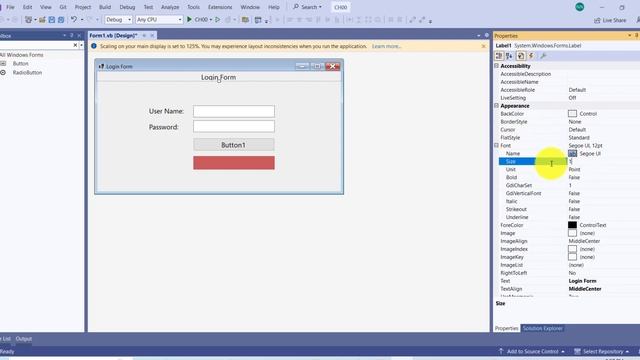Image resolution: width=640 pixels, height=360 pixels.
Task: Collapse the Appearance category
Action: pos(496,106)
